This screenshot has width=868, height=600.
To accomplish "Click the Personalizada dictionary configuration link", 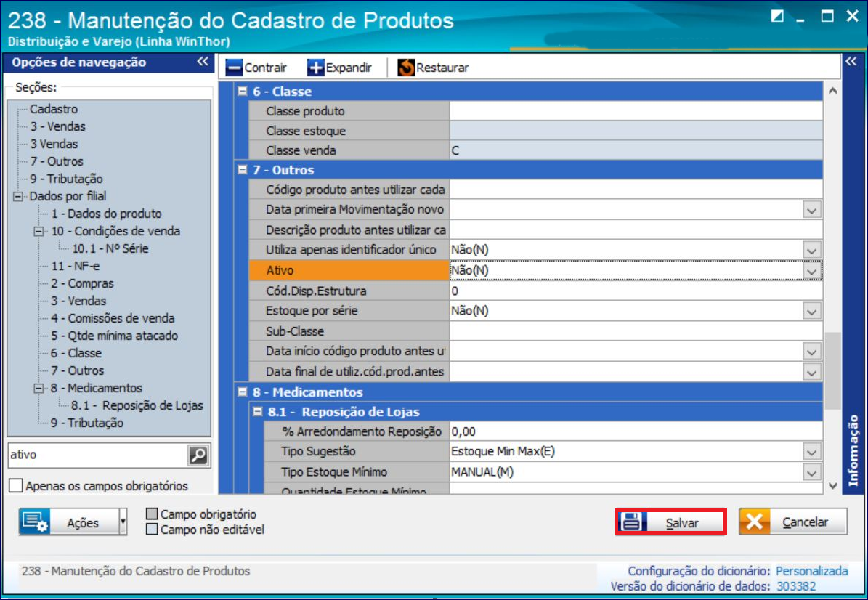I will point(811,571).
